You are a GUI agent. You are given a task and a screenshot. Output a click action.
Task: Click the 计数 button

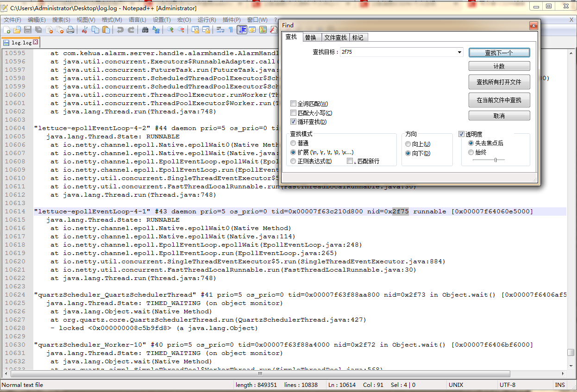(x=499, y=66)
